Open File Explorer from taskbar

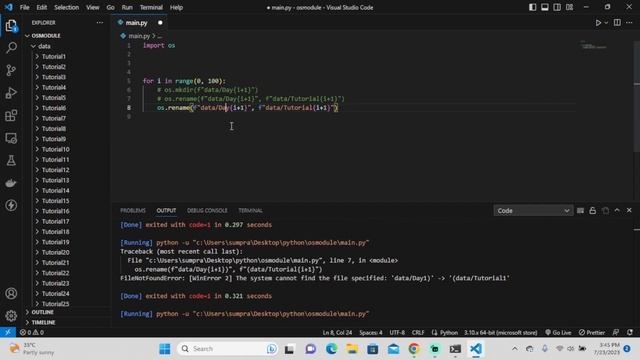(x=352, y=349)
